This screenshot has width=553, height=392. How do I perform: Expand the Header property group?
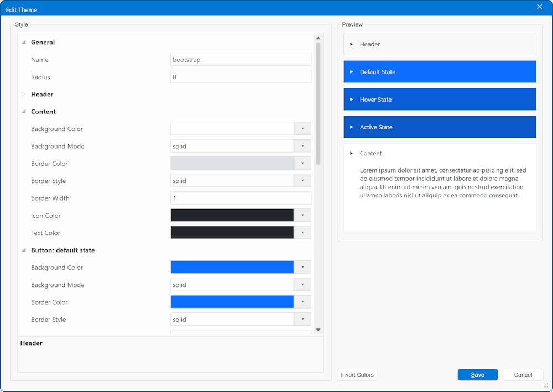coord(24,95)
